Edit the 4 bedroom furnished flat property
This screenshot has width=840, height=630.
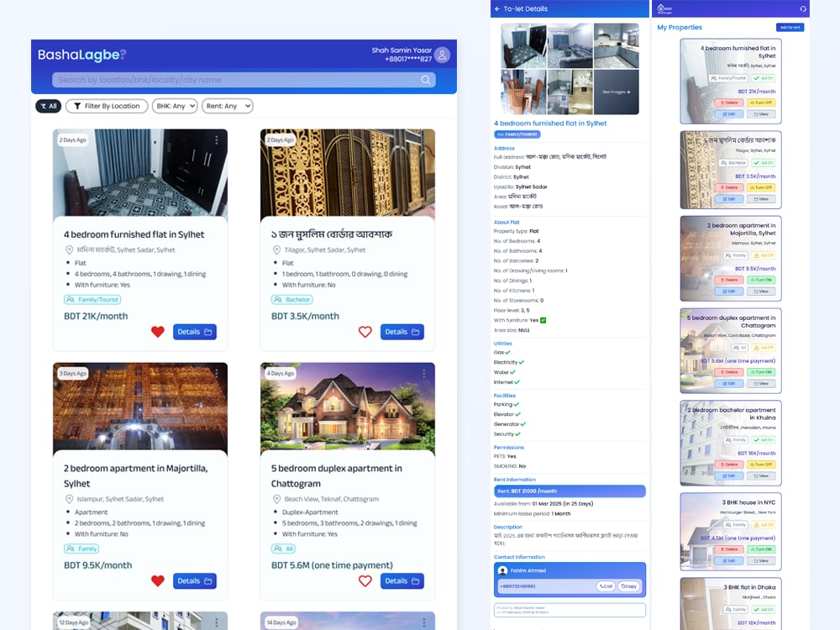click(729, 114)
